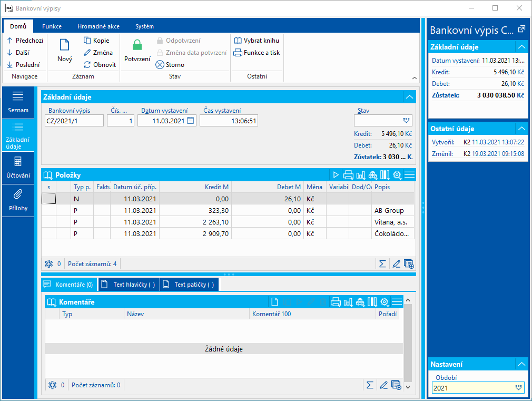Open the Systém ribbon tab
Screen dimensions: 532x401
coord(144,26)
